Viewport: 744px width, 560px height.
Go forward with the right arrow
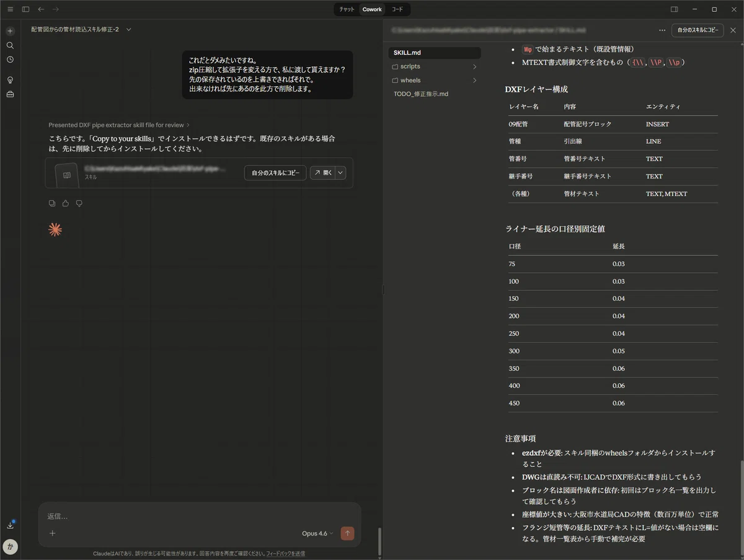point(56,9)
